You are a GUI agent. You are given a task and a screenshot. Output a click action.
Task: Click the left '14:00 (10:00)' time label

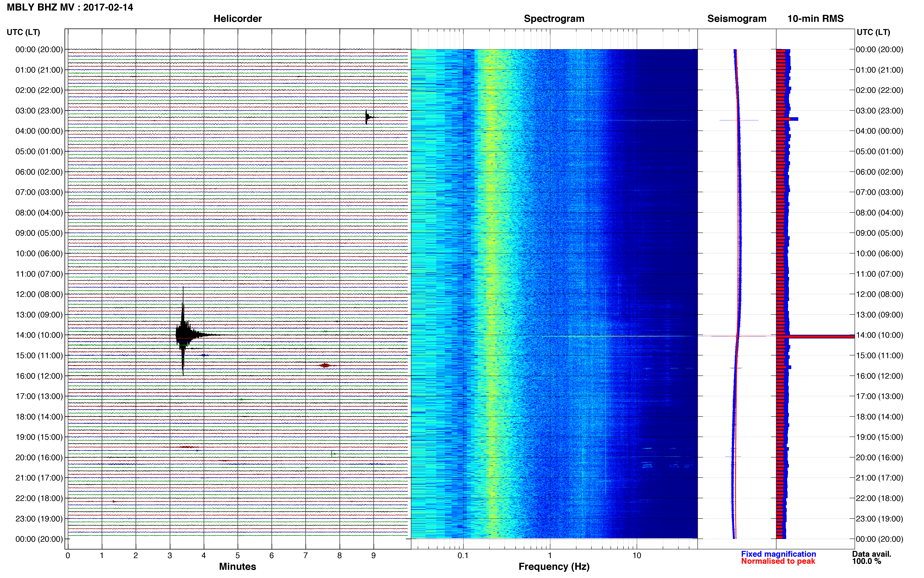click(39, 335)
